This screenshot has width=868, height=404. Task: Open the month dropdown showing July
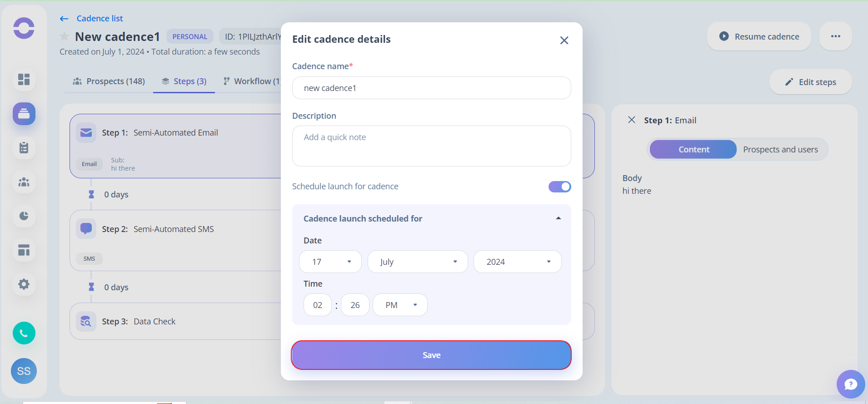pyautogui.click(x=418, y=262)
